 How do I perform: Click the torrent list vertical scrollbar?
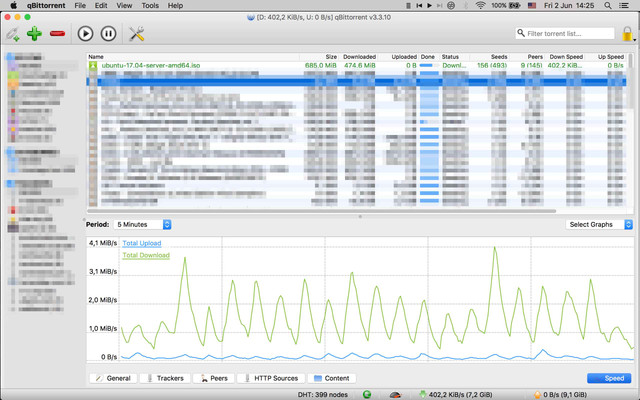coord(631,82)
